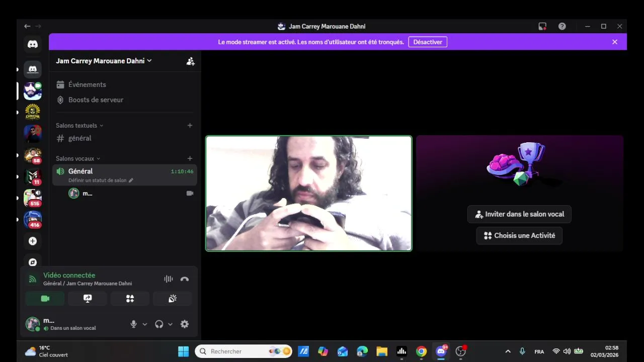Click Définir un statut de salon text
This screenshot has height=362, width=644.
pos(98,180)
